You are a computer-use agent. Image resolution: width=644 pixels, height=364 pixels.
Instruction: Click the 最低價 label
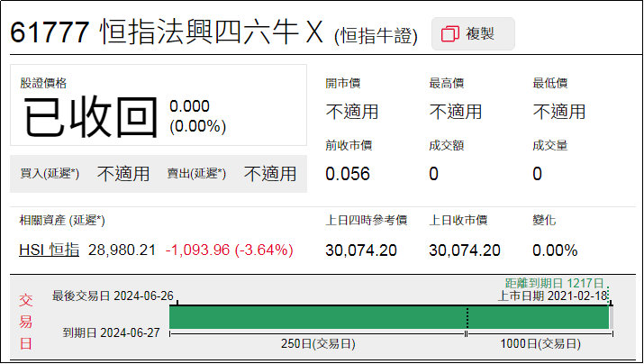tap(550, 83)
